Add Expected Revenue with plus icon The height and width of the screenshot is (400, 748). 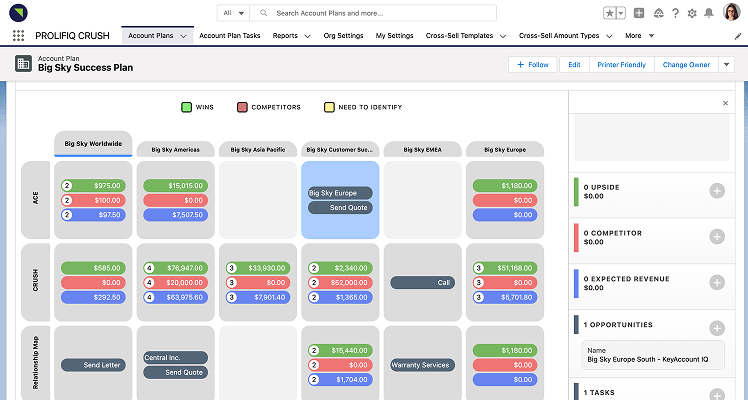pyautogui.click(x=717, y=282)
